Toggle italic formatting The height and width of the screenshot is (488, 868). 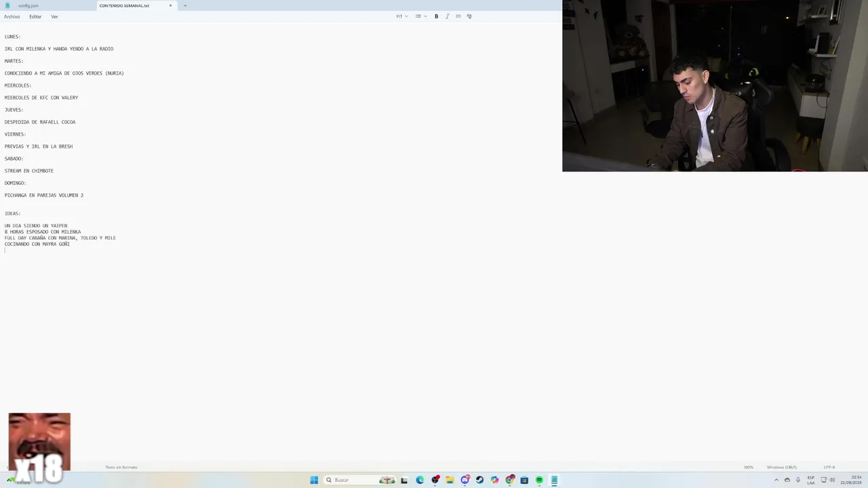tap(447, 16)
